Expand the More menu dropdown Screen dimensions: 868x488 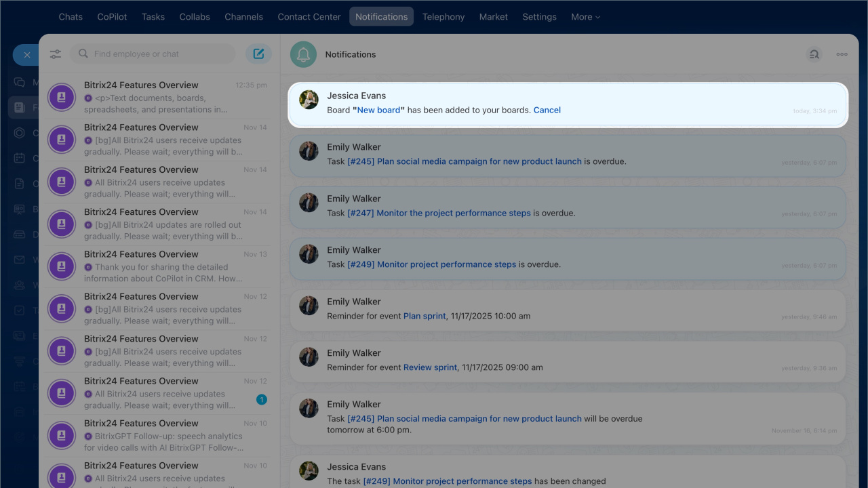[x=585, y=17]
